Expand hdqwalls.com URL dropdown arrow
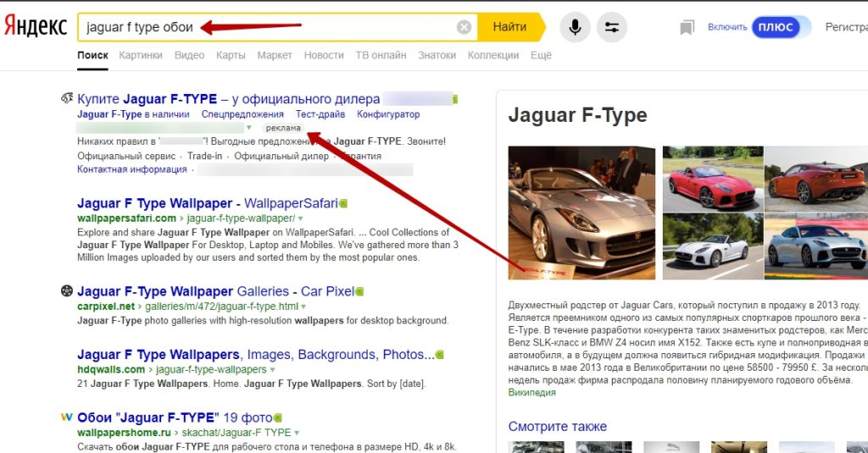Image resolution: width=868 pixels, height=453 pixels. tap(272, 369)
